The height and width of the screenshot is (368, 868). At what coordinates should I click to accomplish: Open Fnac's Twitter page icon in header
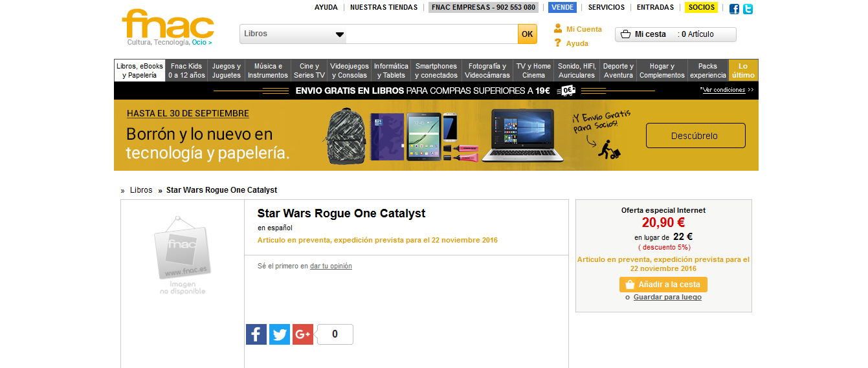pyautogui.click(x=748, y=9)
